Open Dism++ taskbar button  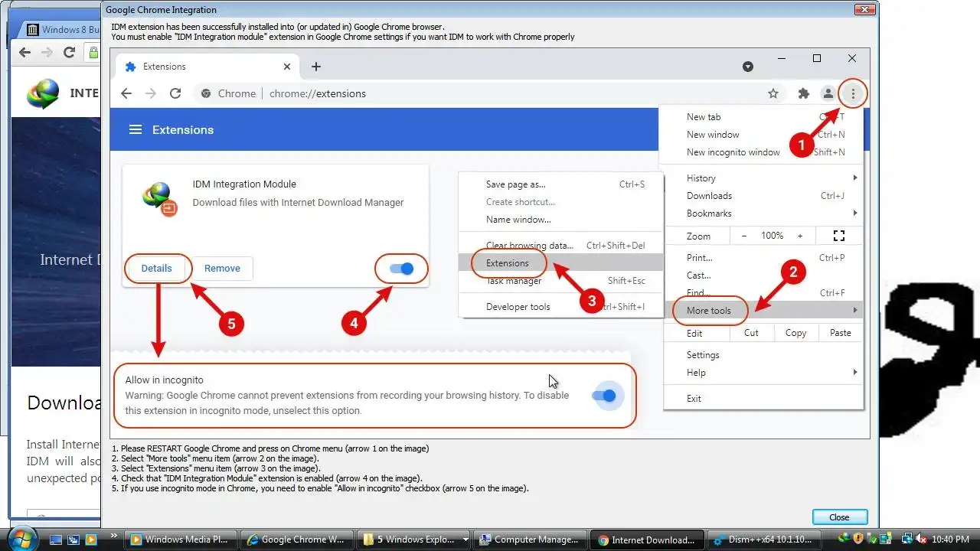(x=764, y=540)
